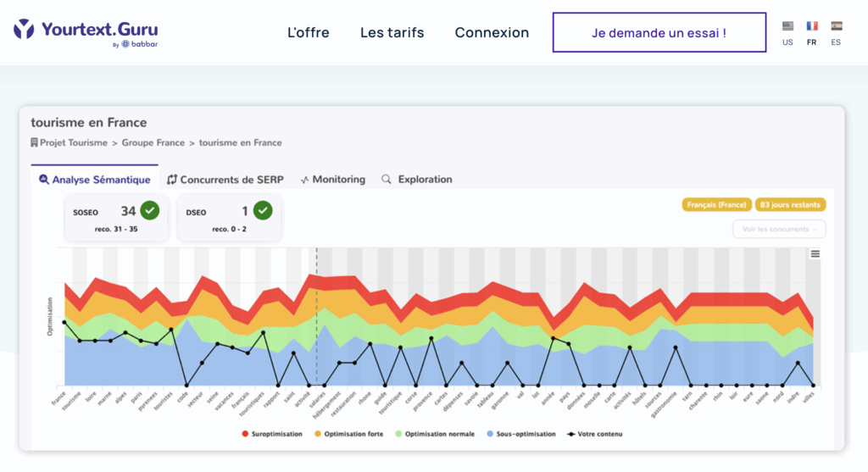
Task: Toggle Optimisation normale green legend swatch
Action: pos(398,434)
